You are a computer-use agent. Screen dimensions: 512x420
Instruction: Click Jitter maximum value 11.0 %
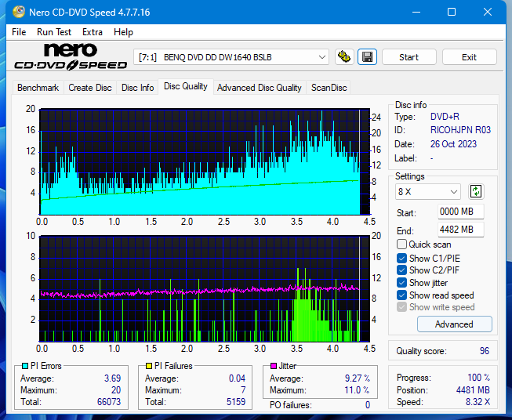(357, 390)
